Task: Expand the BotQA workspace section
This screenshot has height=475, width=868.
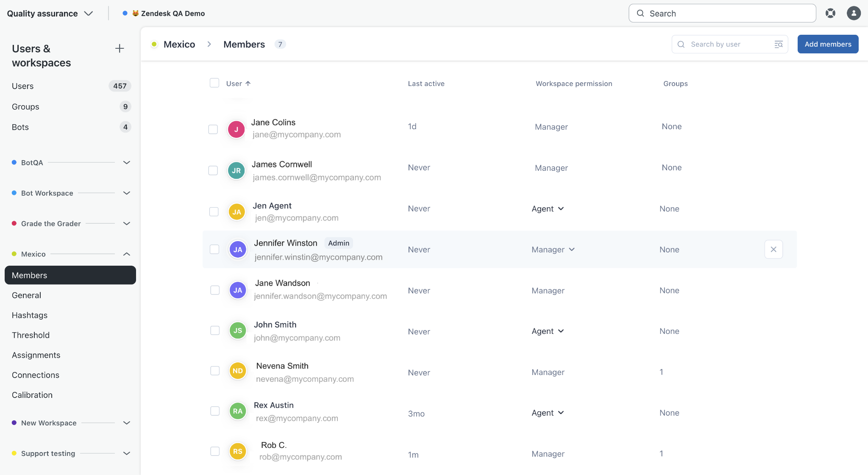Action: coord(126,162)
